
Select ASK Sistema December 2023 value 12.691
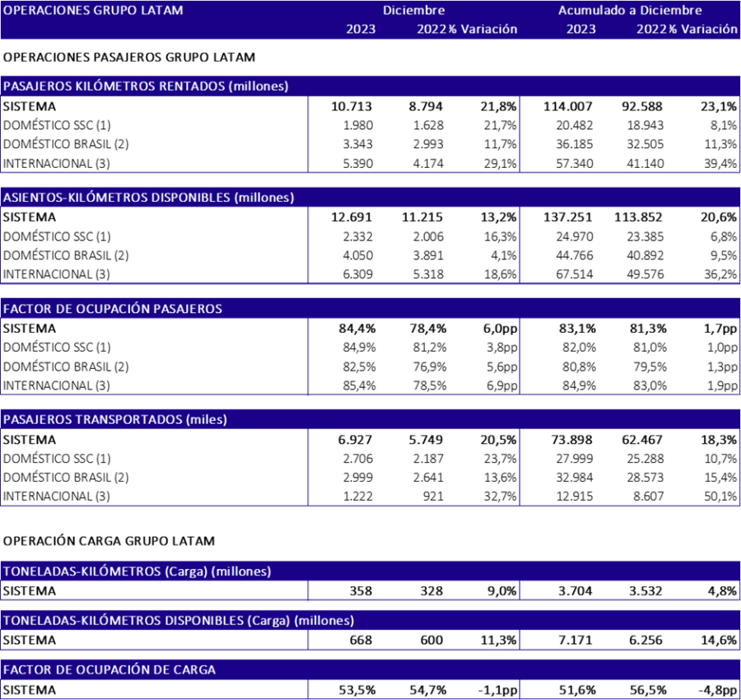pos(351,217)
